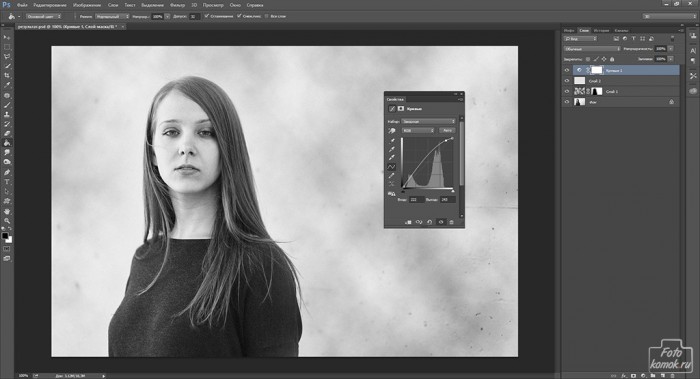Open the layer Fill slider arrow

click(x=671, y=59)
